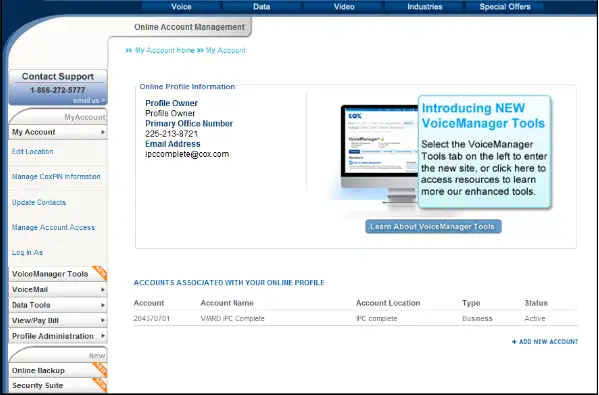Click the Active status cell
This screenshot has width=599, height=395.
(535, 319)
